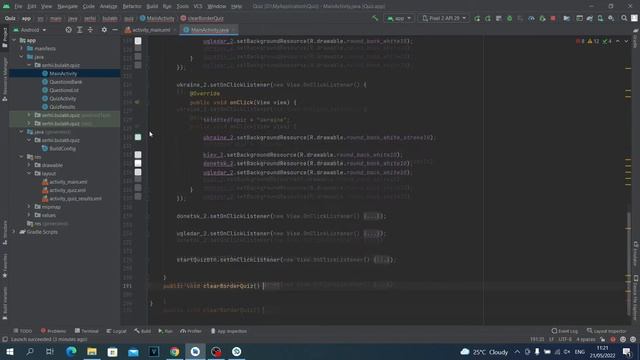The width and height of the screenshot is (640, 360).
Task: Click the Make Project hammer icon
Action: coord(375,18)
